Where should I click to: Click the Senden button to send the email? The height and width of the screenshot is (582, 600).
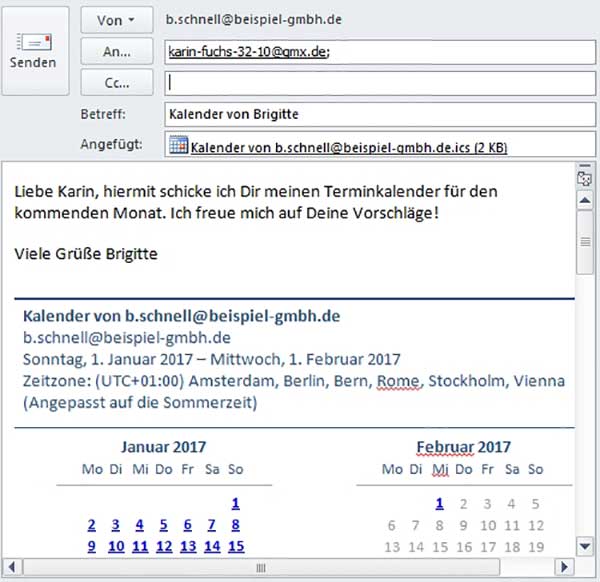[x=35, y=51]
